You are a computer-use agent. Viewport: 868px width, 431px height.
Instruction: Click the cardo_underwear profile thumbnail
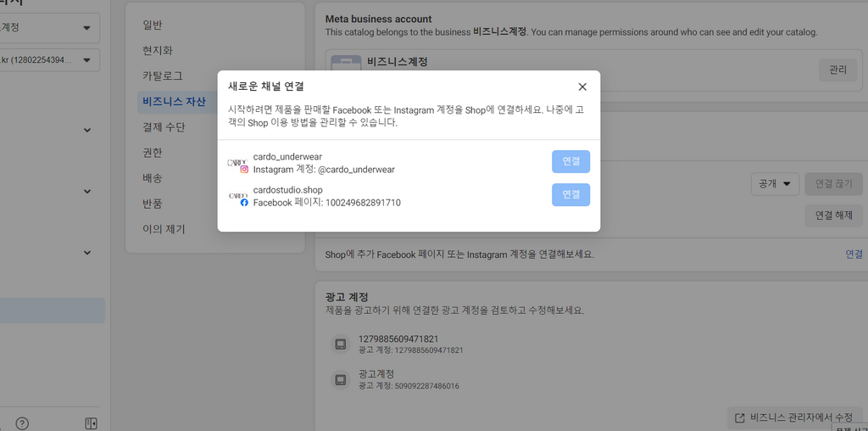pyautogui.click(x=238, y=163)
